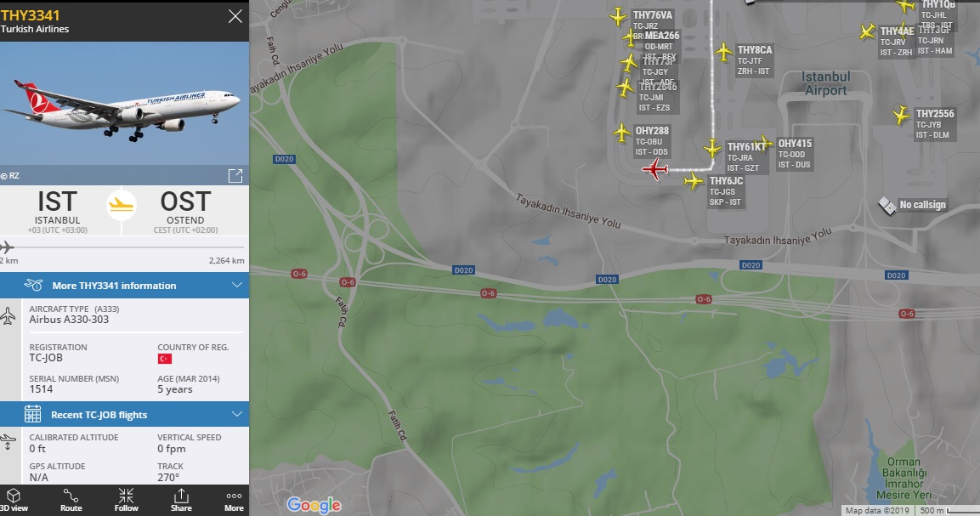Select the THY2556 aircraft icon
This screenshot has width=980, height=516.
902,115
